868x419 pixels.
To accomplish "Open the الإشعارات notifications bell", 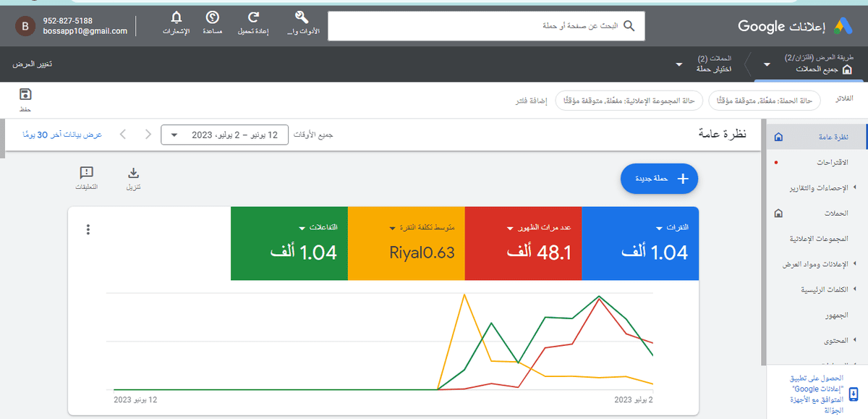I will pyautogui.click(x=176, y=18).
